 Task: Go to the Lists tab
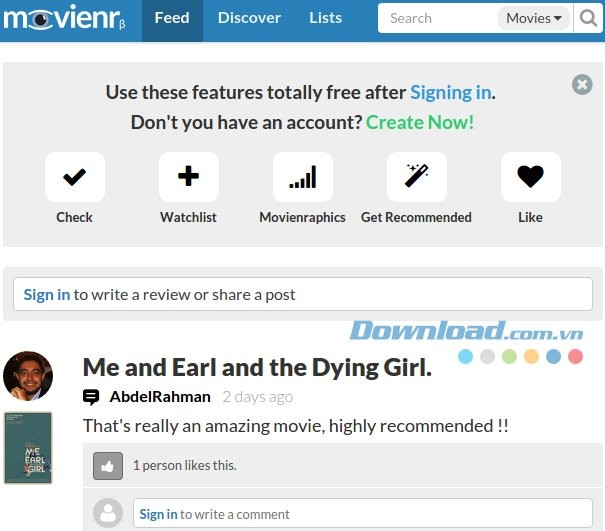(326, 18)
